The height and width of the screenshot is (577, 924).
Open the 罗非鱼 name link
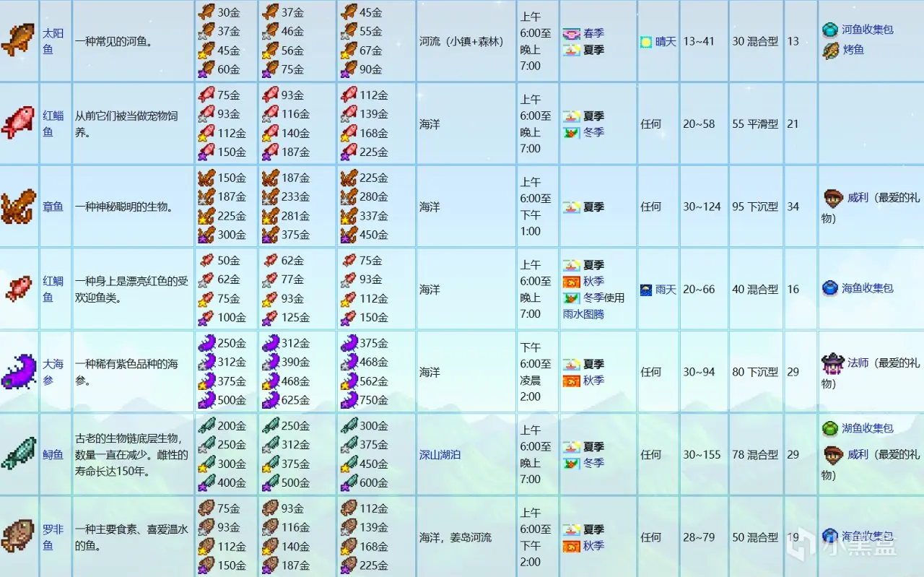point(53,537)
